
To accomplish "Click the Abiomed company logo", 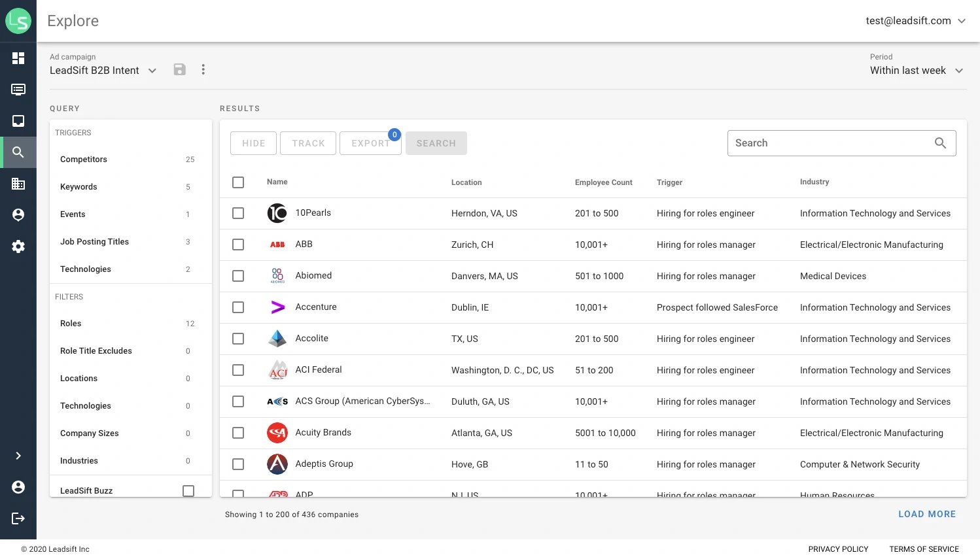I will (277, 275).
